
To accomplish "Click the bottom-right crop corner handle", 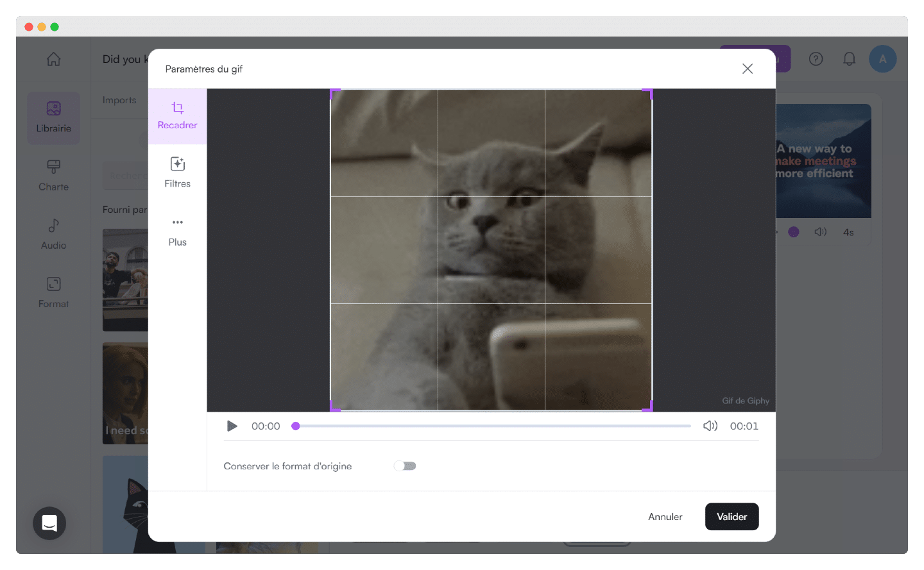I will 648,407.
